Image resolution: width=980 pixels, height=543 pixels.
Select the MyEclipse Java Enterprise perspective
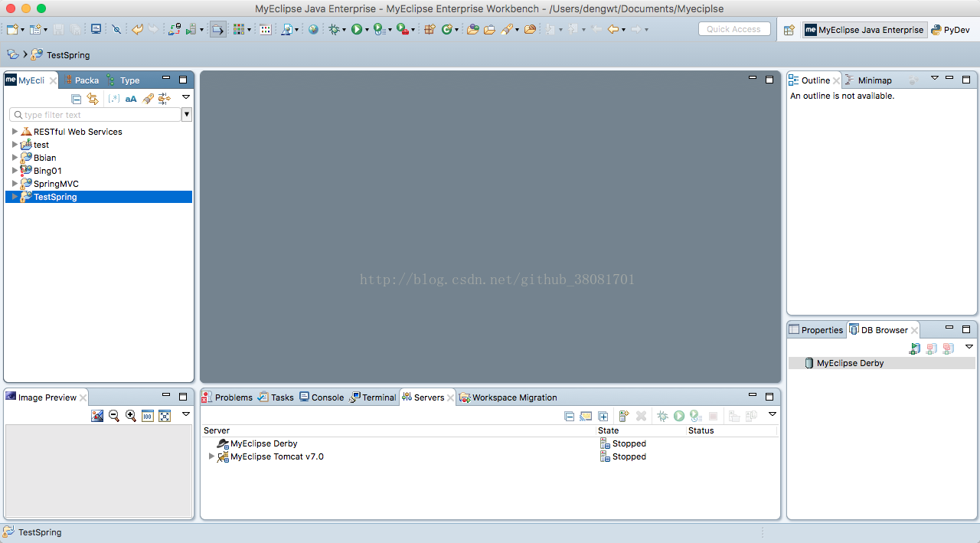(x=864, y=30)
